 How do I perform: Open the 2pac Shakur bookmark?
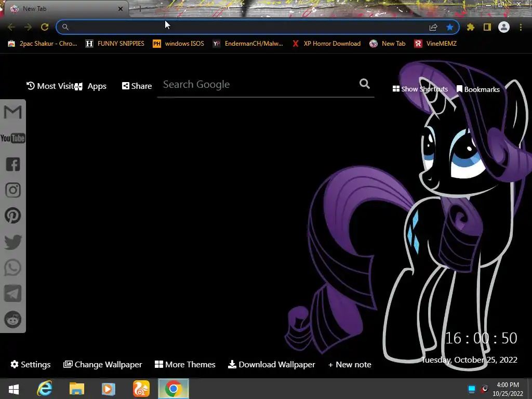(43, 44)
